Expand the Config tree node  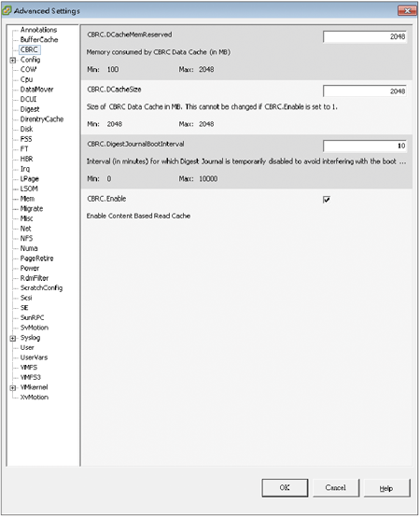click(12, 60)
